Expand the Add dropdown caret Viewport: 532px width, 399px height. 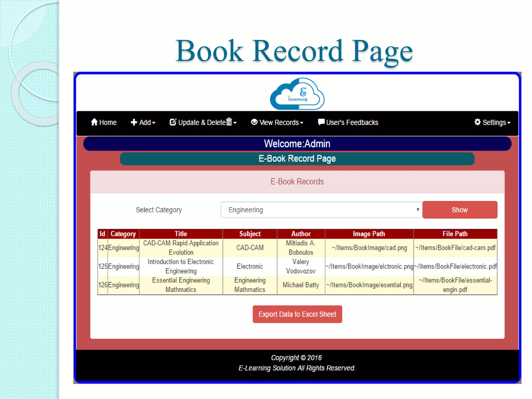154,123
